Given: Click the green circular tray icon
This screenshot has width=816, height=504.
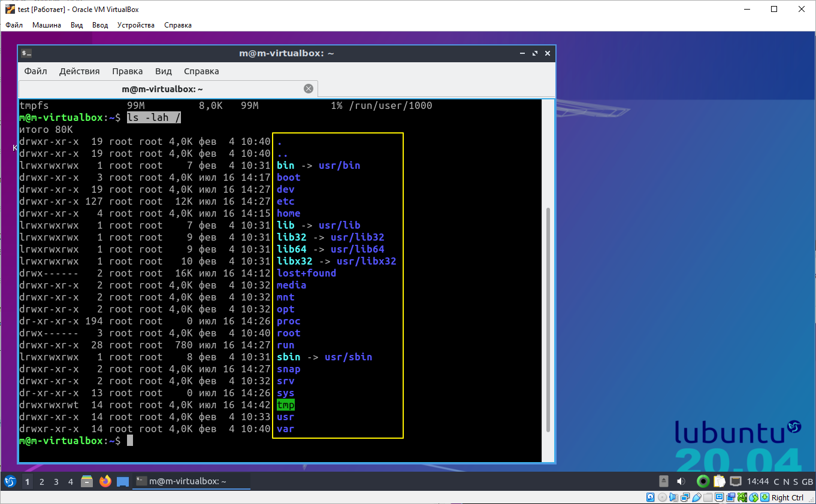Looking at the screenshot, I should [703, 481].
